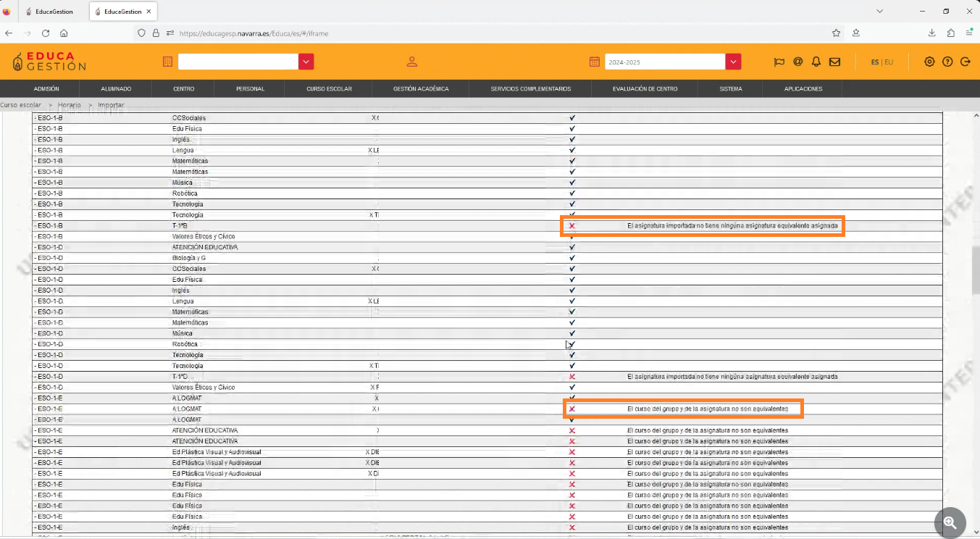Expand the school center dropdown

306,62
